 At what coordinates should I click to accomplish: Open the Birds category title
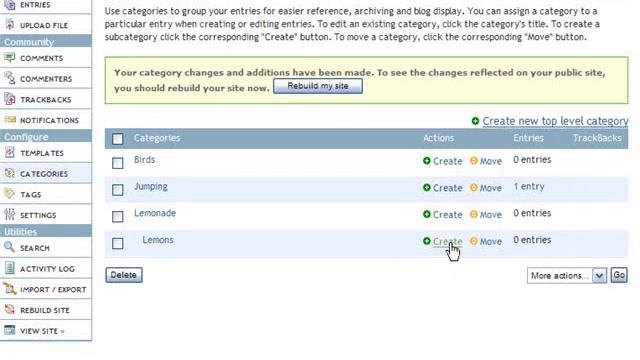click(144, 160)
